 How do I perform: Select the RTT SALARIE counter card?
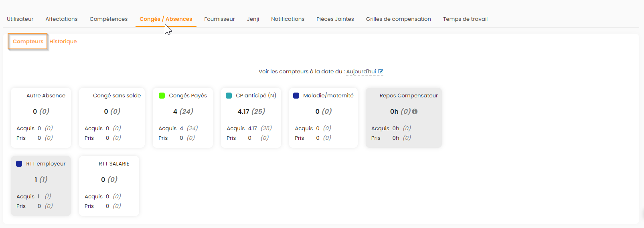[x=109, y=186]
